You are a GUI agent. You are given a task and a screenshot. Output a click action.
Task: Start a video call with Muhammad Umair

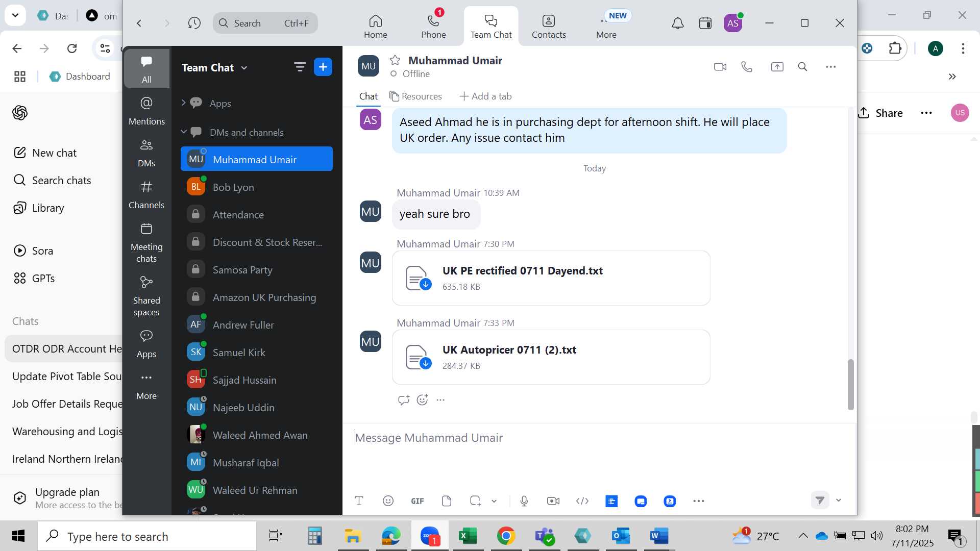720,67
